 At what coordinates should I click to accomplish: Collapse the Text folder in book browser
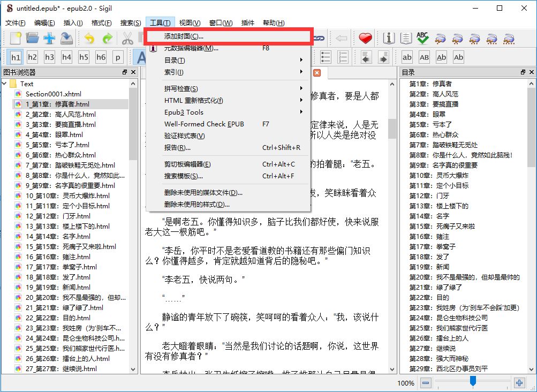(x=4, y=84)
